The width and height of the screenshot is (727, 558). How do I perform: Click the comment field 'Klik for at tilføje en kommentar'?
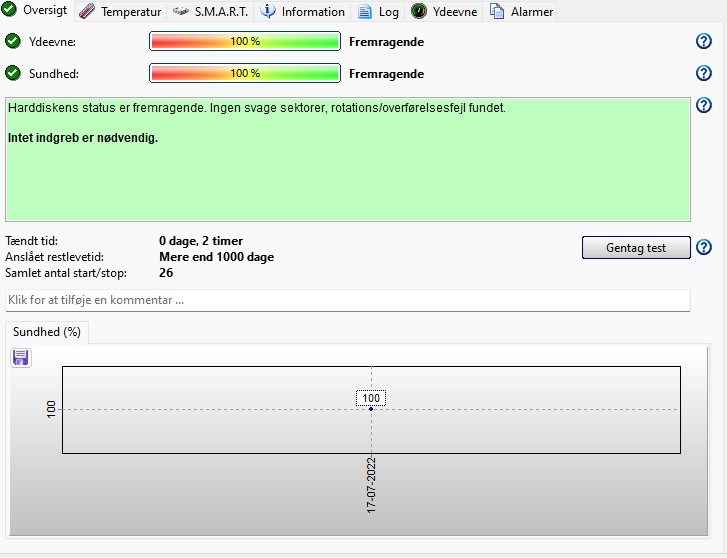(348, 300)
